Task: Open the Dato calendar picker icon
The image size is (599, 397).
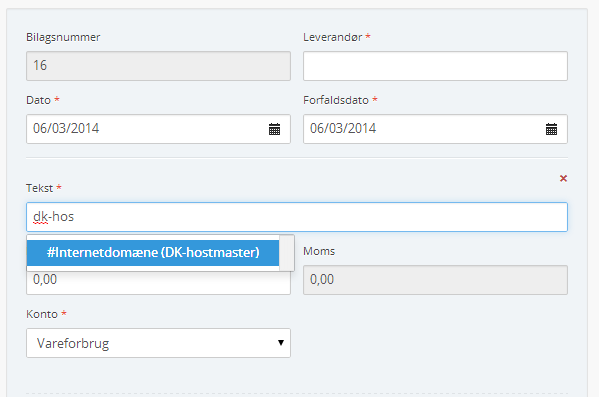Action: (x=274, y=129)
